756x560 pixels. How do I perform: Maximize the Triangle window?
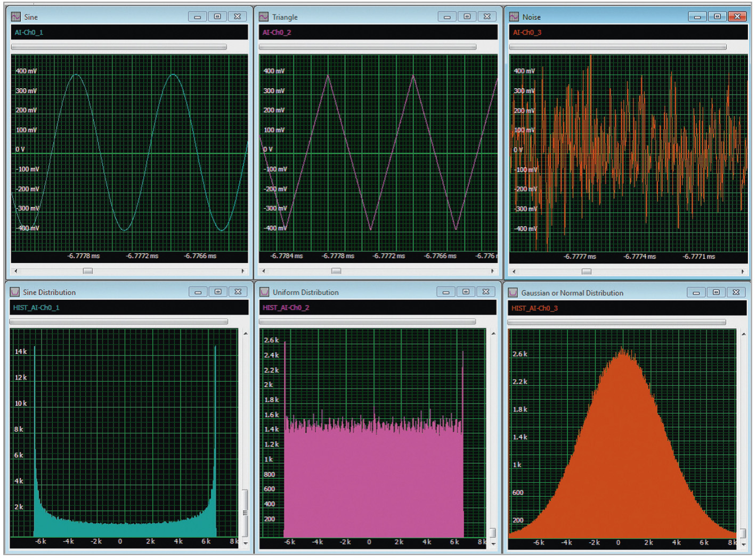click(x=467, y=17)
